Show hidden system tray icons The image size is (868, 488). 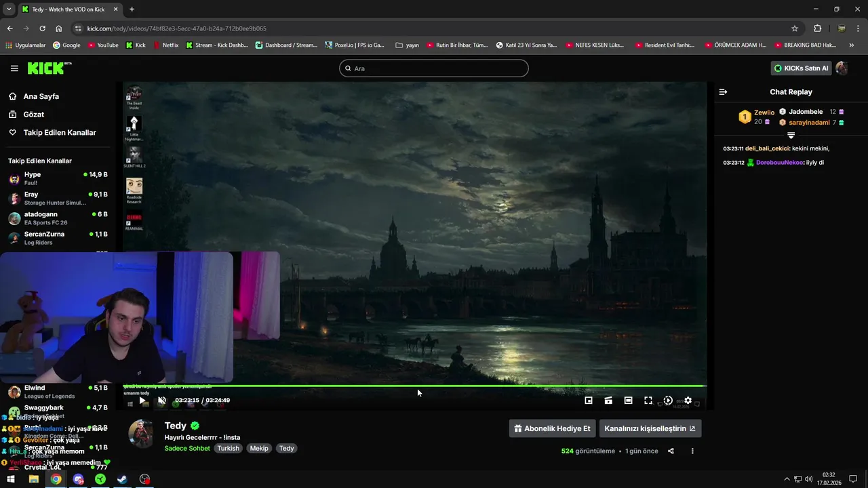787,479
